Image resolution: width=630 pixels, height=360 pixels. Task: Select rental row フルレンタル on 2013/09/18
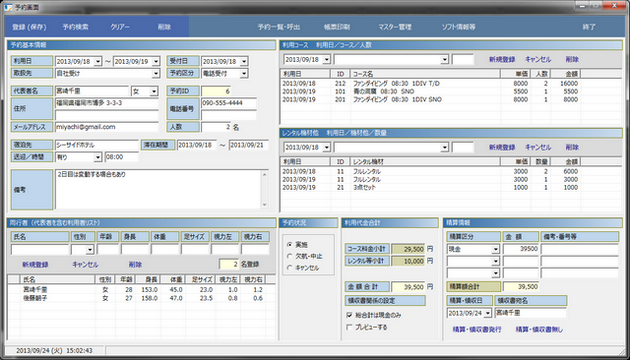coord(431,172)
